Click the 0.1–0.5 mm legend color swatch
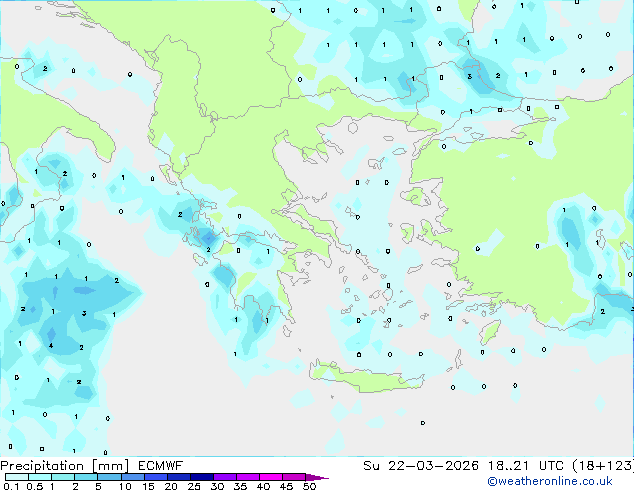 click(17, 477)
